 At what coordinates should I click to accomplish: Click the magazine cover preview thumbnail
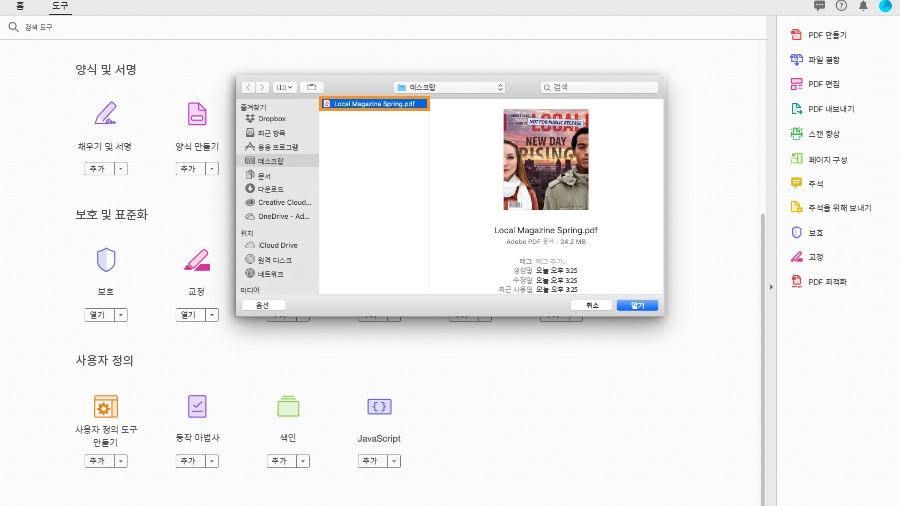[x=546, y=159]
